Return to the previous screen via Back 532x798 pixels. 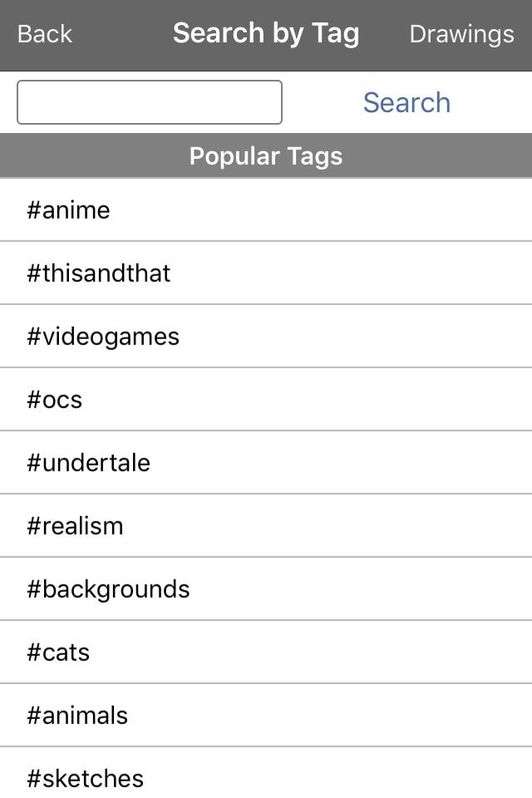(45, 34)
